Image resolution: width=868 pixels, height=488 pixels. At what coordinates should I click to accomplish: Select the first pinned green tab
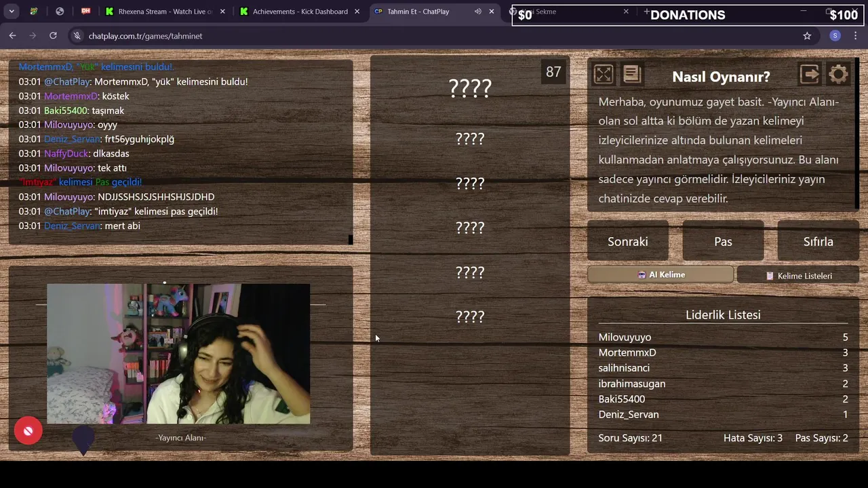[x=34, y=12]
